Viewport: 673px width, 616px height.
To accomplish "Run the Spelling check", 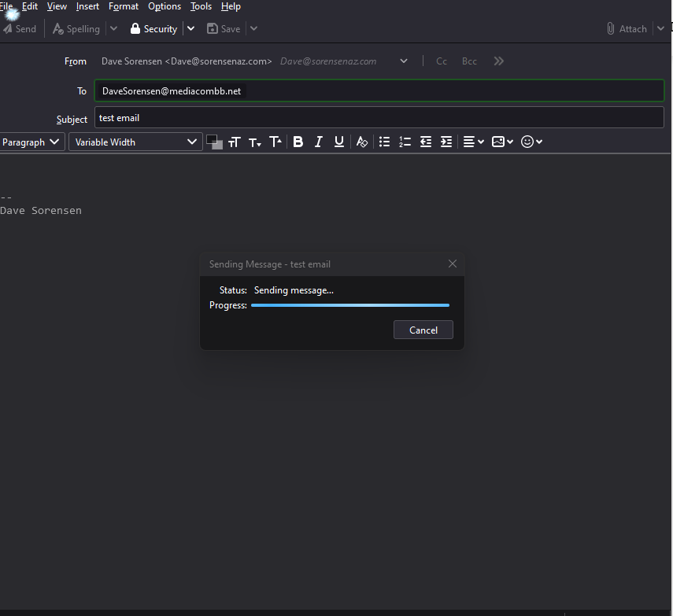I will click(76, 29).
